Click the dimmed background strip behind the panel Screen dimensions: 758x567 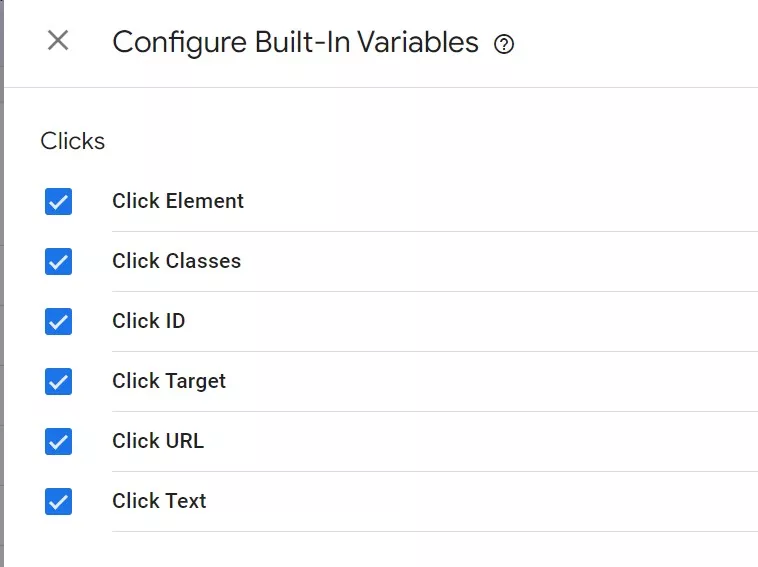click(x=1, y=283)
